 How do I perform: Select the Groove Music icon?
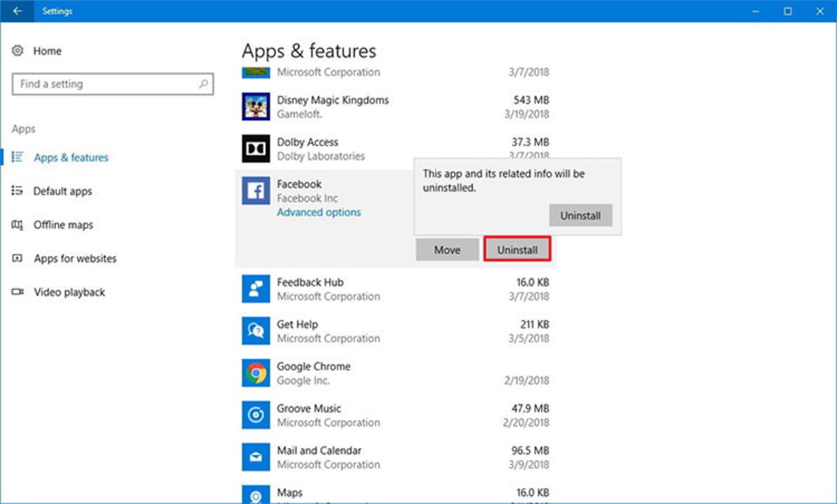point(256,415)
